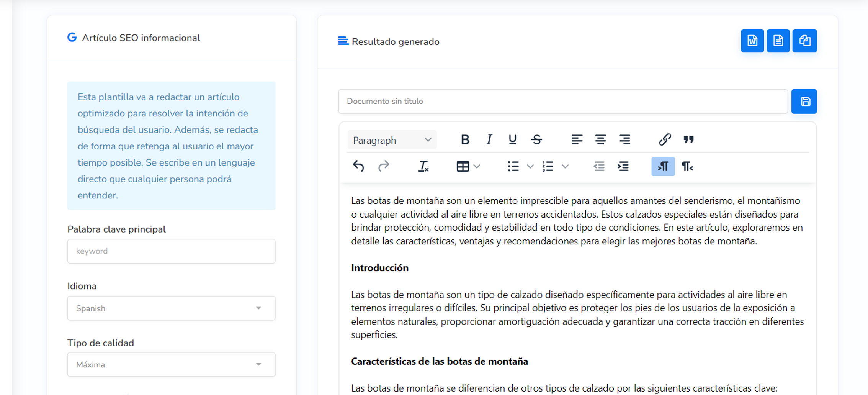Click heading Características de las botas de montaña
The height and width of the screenshot is (395, 868).
[x=440, y=361]
